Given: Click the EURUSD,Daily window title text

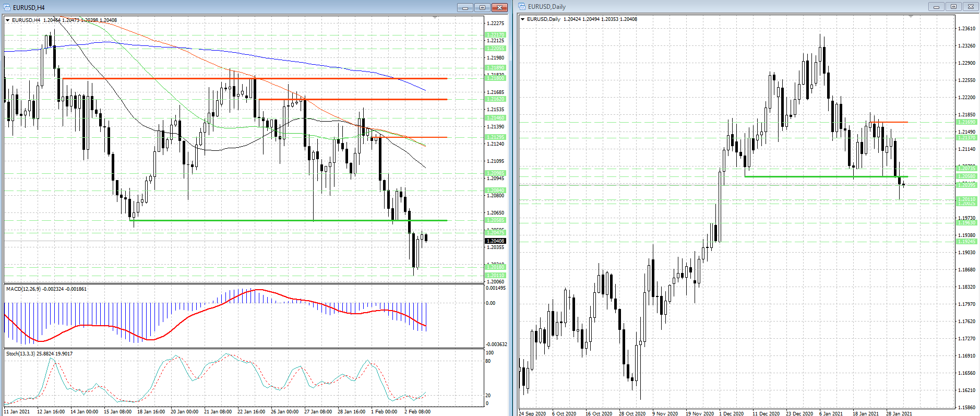Looking at the screenshot, I should point(547,7).
